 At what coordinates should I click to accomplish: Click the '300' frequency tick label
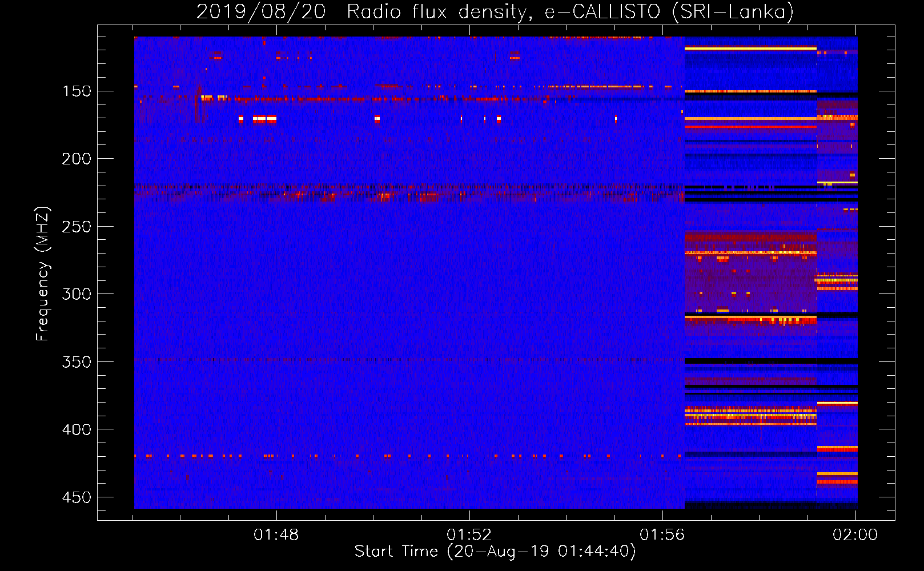click(x=77, y=294)
